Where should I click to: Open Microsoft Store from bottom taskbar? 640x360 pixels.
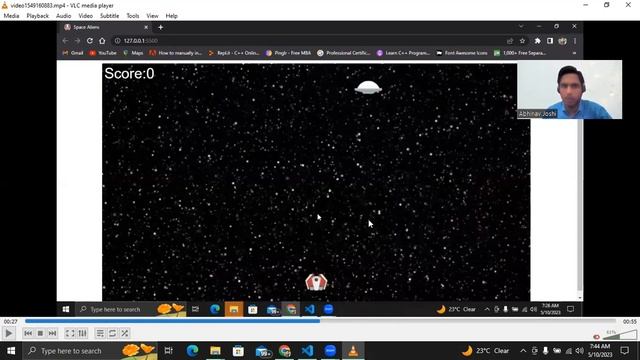(238, 351)
